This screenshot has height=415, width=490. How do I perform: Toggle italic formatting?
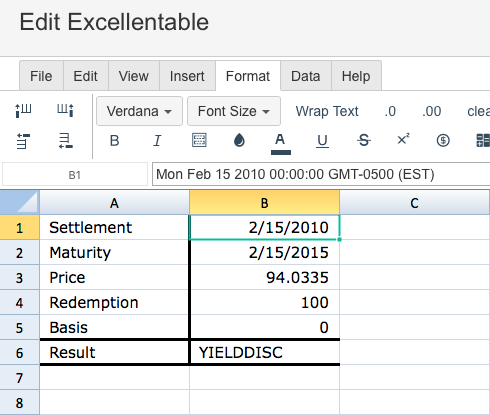(x=157, y=141)
